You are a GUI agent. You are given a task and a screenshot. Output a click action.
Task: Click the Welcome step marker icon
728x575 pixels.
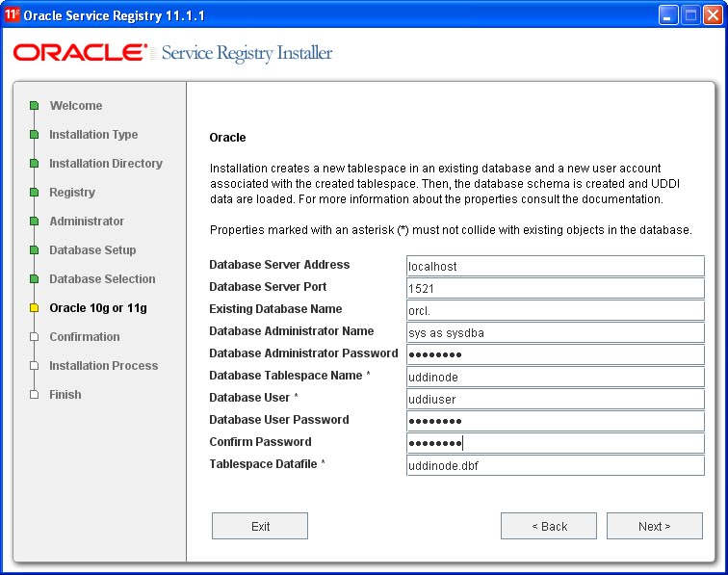coord(34,105)
